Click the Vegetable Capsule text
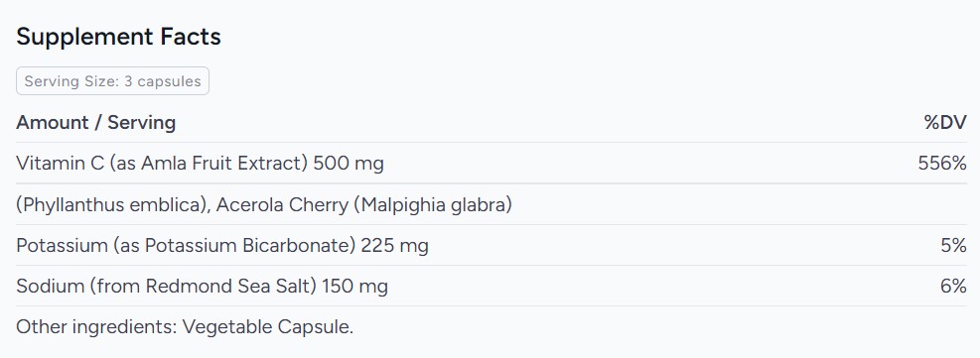 coord(268,327)
